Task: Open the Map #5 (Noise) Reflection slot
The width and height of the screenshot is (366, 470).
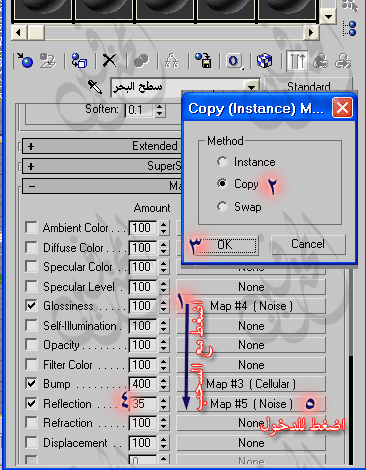Action: (x=251, y=404)
